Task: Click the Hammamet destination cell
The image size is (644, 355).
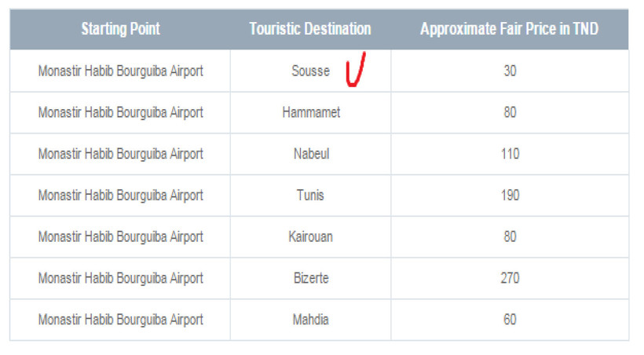Action: pyautogui.click(x=311, y=112)
